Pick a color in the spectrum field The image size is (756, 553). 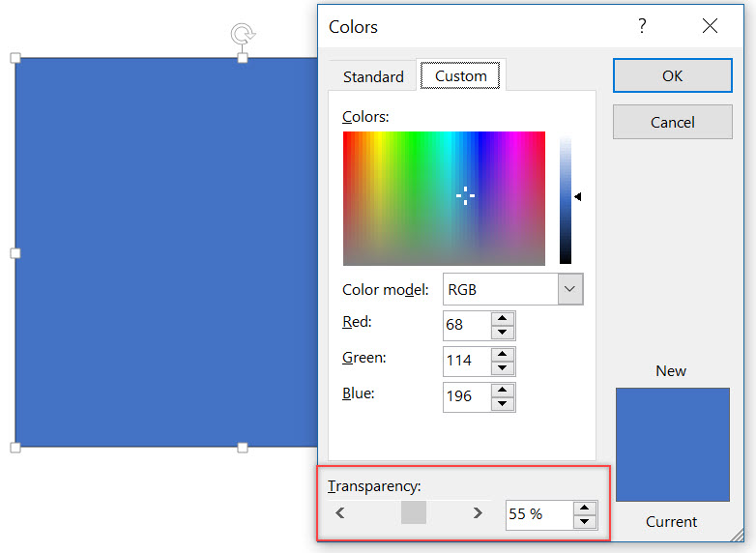[444, 198]
